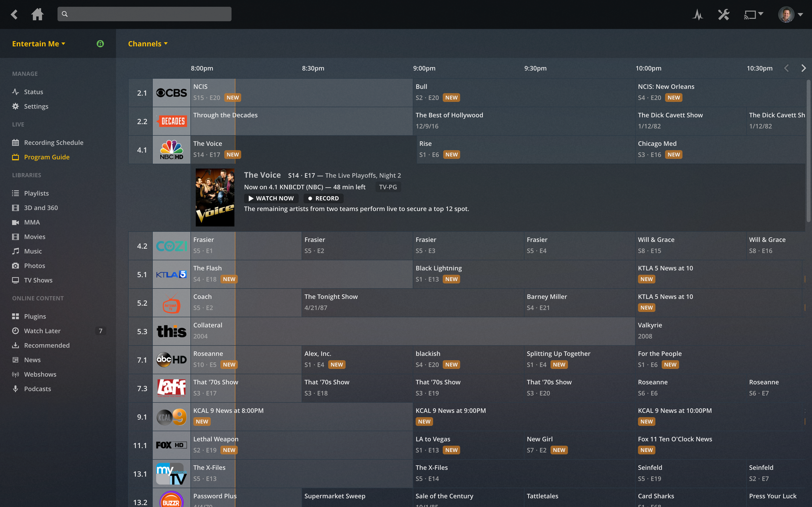Viewport: 812px width, 507px height.
Task: Open Podcasts in the sidebar
Action: click(x=37, y=389)
